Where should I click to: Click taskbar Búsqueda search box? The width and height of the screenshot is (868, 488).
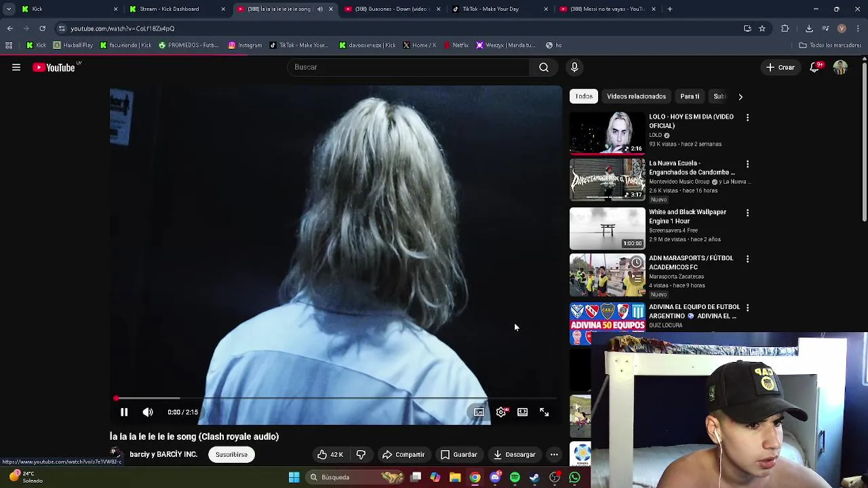tap(356, 477)
